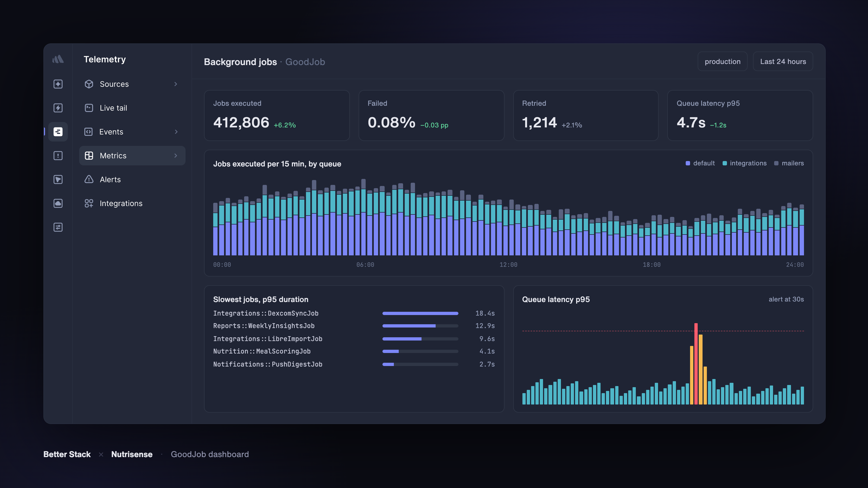Viewport: 868px width, 488px height.
Task: Expand the Sources submenu chevron
Action: point(175,84)
